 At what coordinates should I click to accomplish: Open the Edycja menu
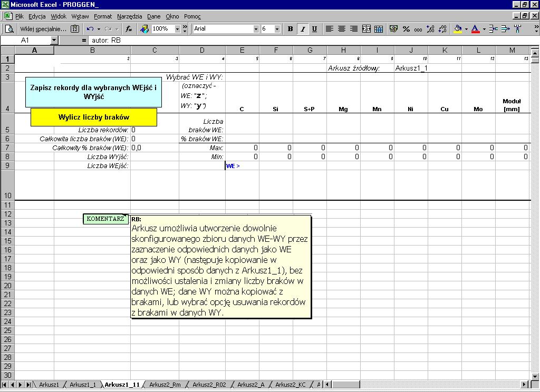click(37, 16)
